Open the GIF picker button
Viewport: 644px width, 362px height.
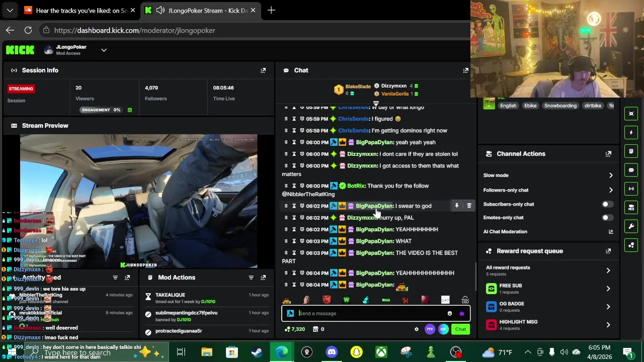[443, 329]
